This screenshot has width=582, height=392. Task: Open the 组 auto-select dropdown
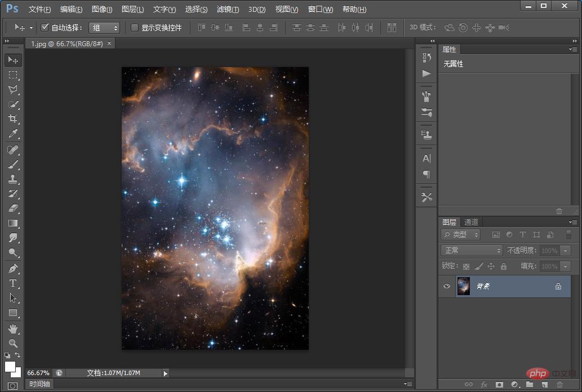[104, 28]
